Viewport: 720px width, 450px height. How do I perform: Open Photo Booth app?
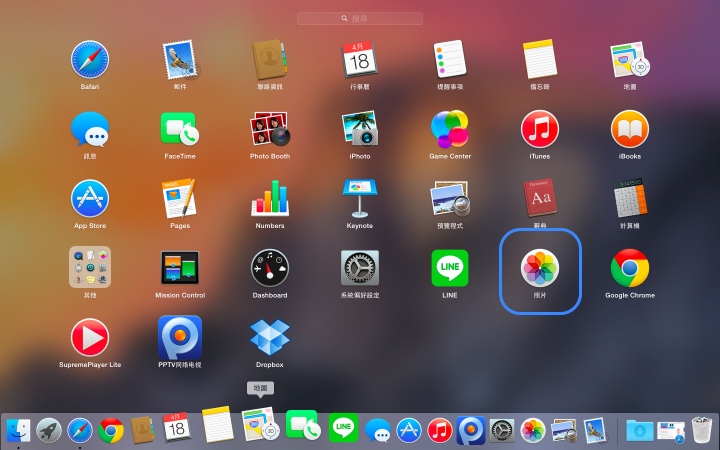[x=270, y=129]
